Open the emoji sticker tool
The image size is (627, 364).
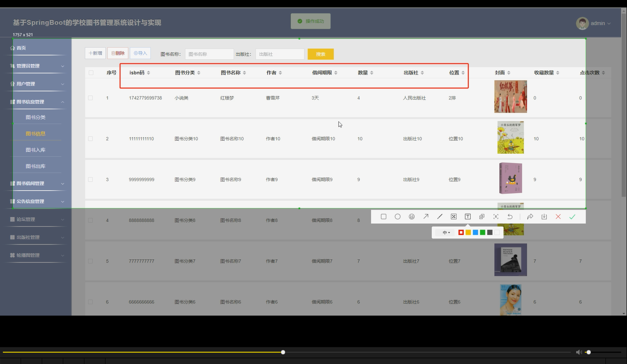pos(412,217)
